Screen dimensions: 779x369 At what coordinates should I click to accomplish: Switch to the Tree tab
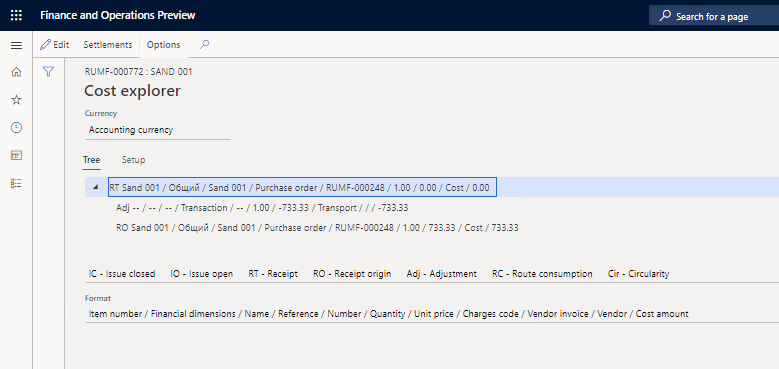[x=91, y=160]
